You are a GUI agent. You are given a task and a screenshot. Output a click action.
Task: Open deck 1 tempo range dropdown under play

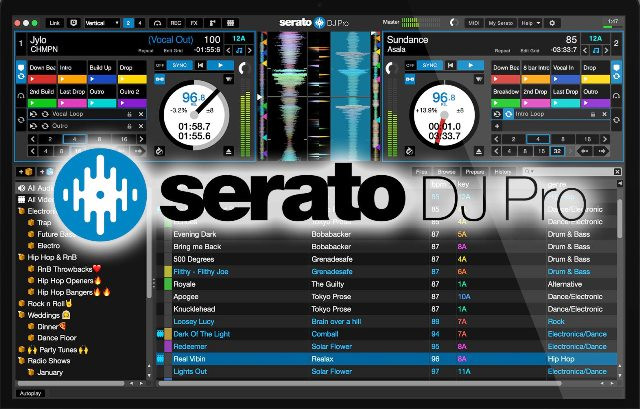point(229,79)
